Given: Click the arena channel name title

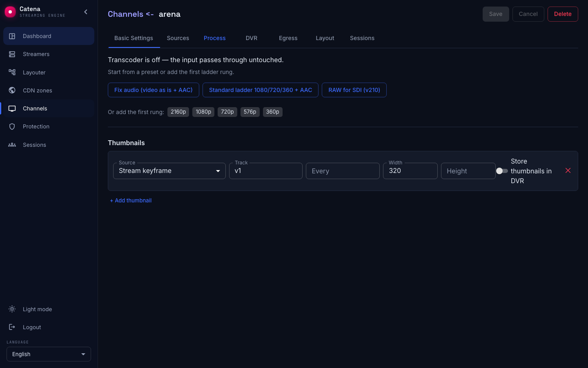Looking at the screenshot, I should (169, 14).
